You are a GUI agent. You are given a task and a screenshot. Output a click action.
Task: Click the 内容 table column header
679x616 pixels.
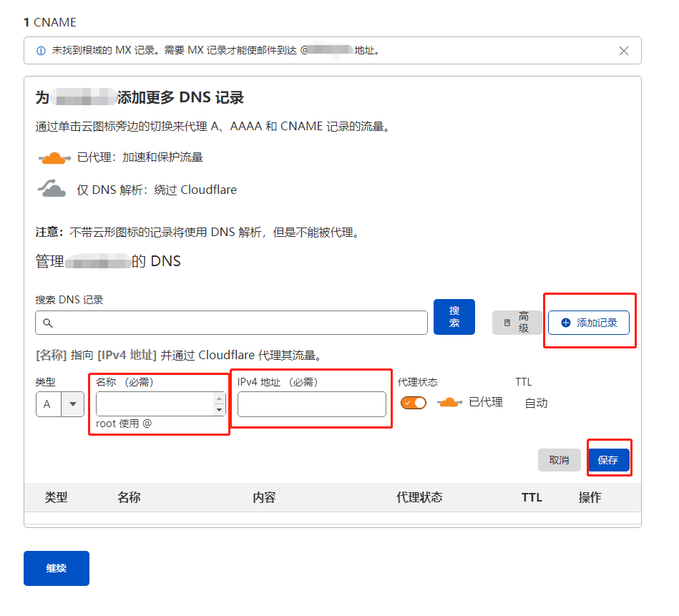264,497
